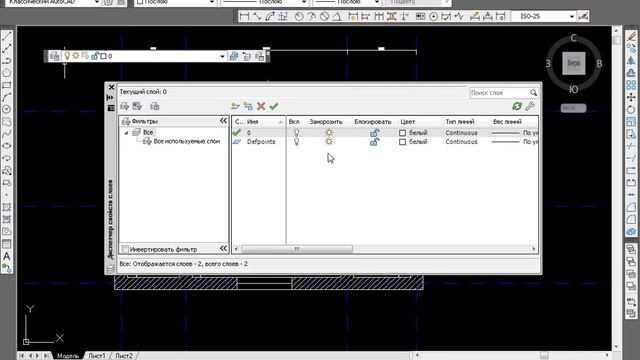
Task: Lock layer 0 using padlock icon
Action: (374, 133)
